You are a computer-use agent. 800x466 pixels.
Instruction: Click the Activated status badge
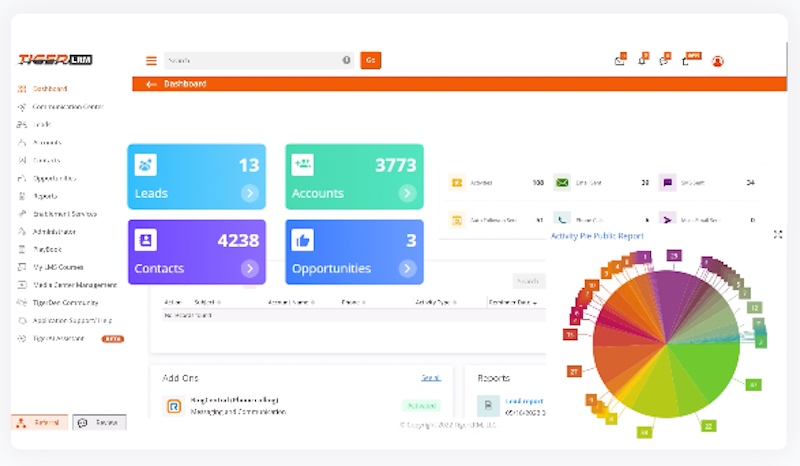pos(421,406)
